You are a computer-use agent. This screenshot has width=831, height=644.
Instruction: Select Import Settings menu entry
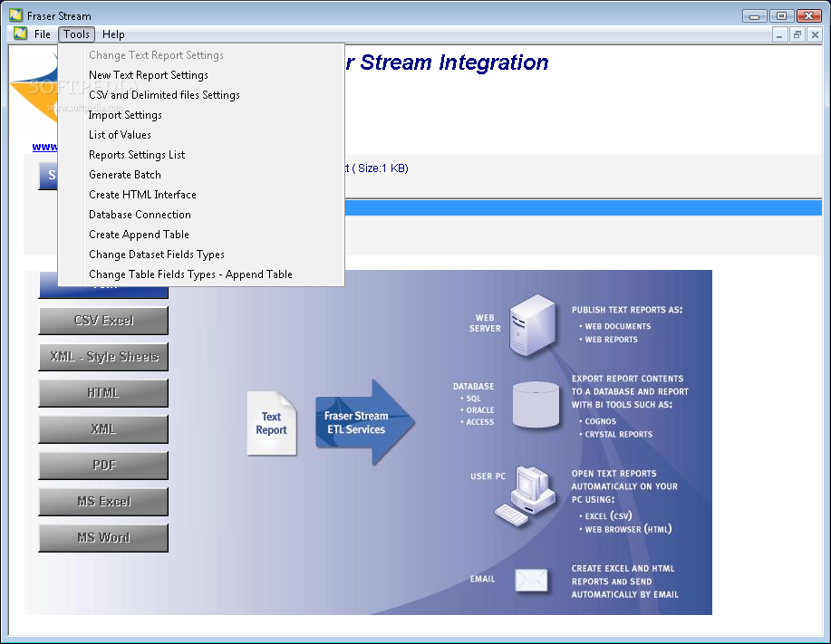125,115
